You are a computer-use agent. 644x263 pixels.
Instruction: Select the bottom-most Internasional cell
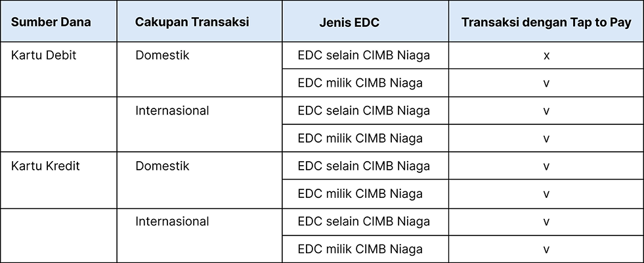(172, 222)
